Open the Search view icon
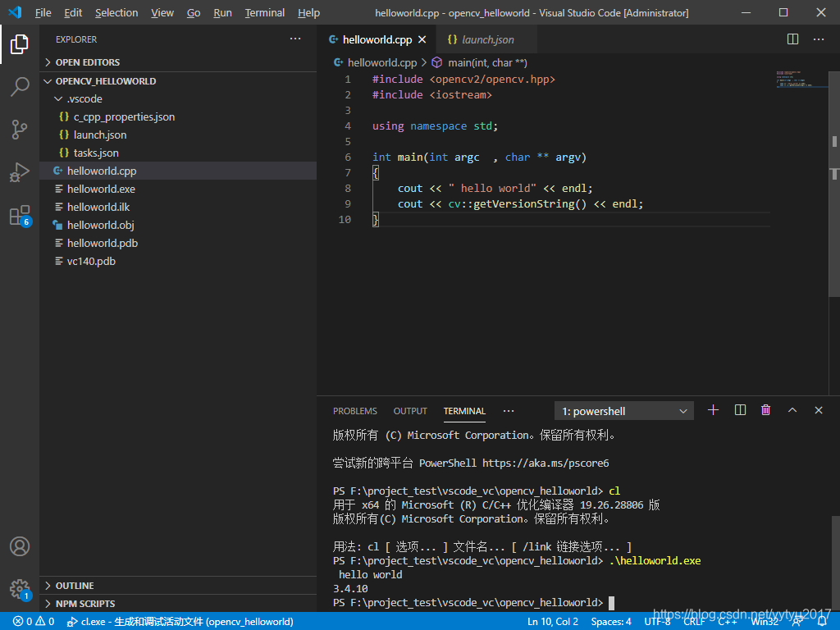This screenshot has height=630, width=840. click(20, 86)
